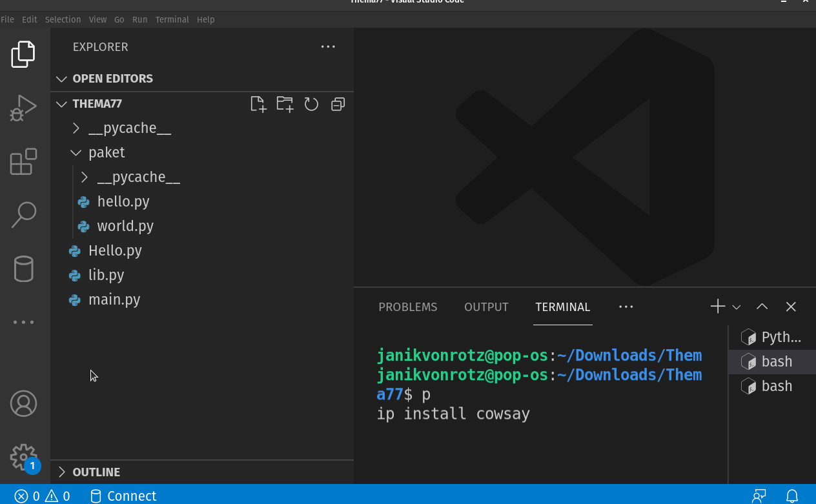
Task: Switch to the PROBLEMS tab
Action: pos(407,307)
